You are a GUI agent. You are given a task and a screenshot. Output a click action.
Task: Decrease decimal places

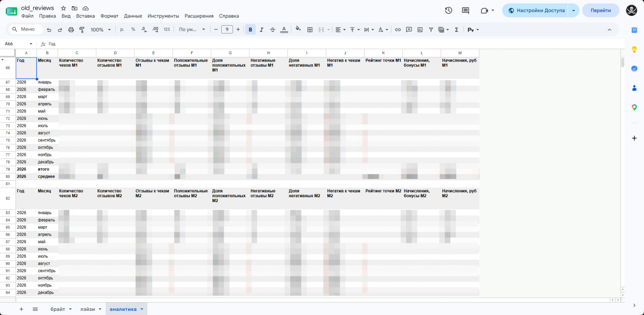pos(144,29)
